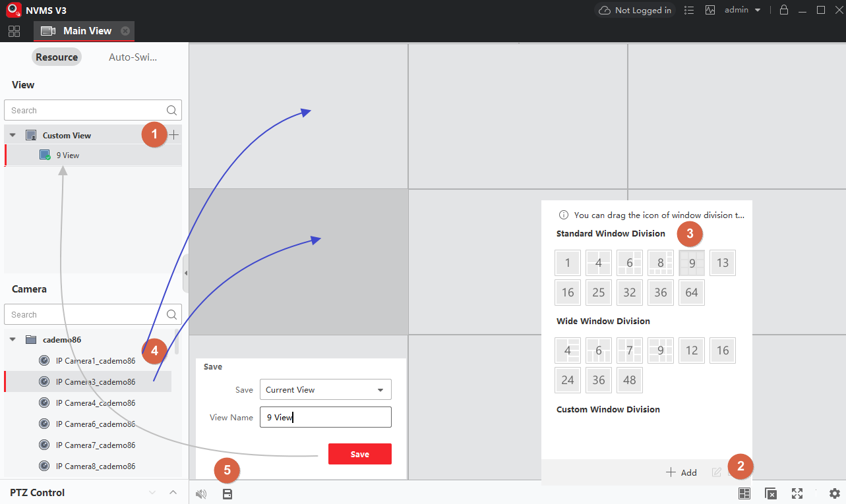
Task: Collapse the Custom View tree node
Action: pos(13,135)
